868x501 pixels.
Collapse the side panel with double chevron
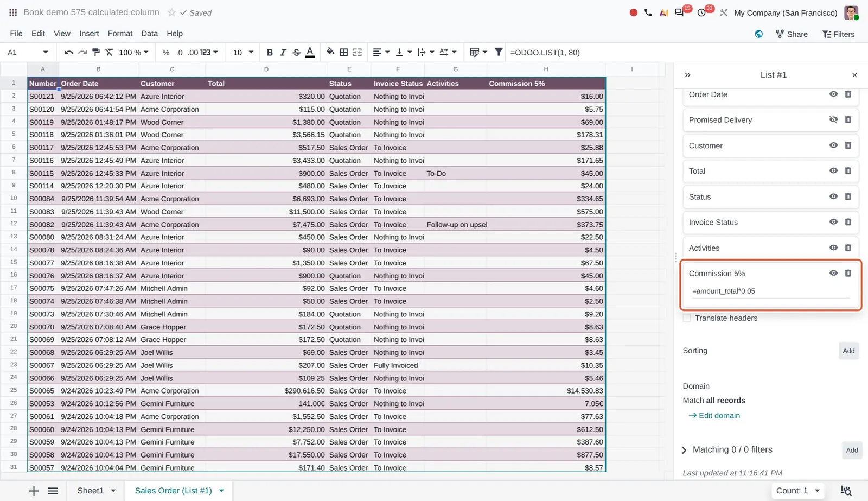pyautogui.click(x=687, y=75)
